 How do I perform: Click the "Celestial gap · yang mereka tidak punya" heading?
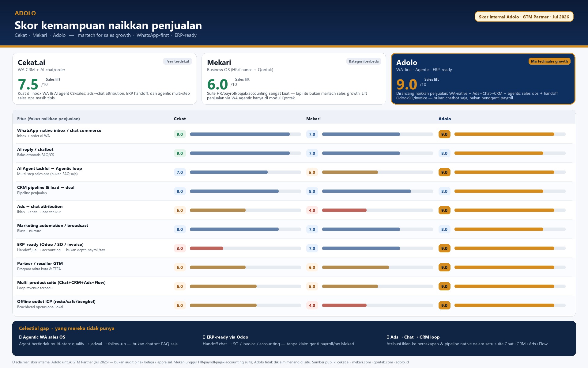67,328
